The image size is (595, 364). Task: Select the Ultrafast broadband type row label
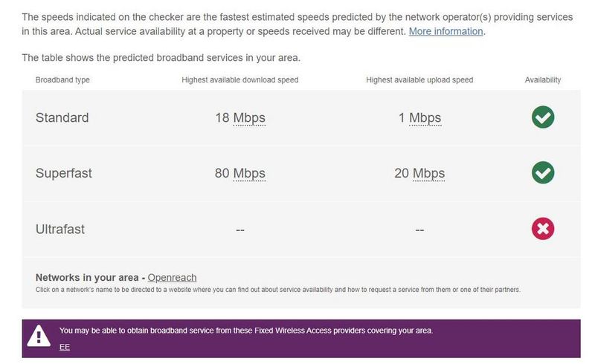pos(60,230)
